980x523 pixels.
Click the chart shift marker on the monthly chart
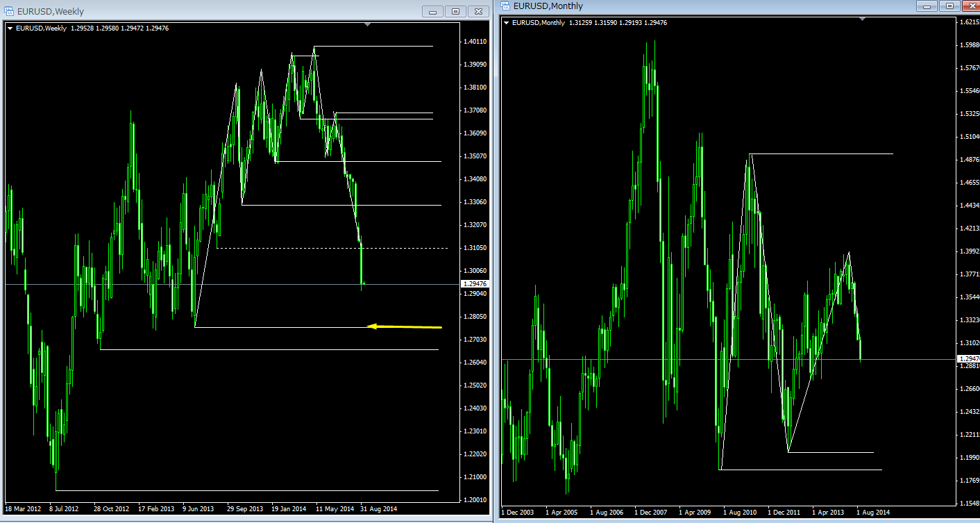pos(862,19)
